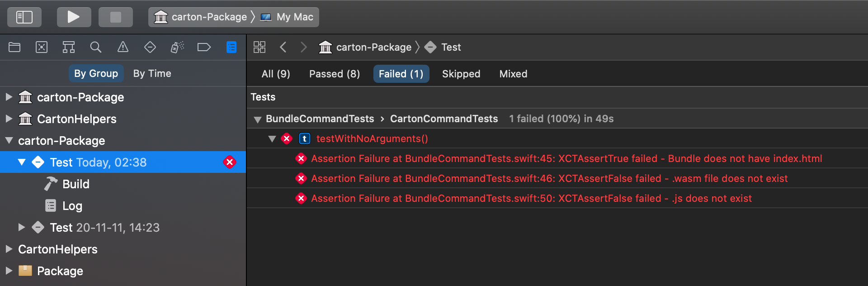This screenshot has height=286, width=868.
Task: Show Passed (8) tests filter
Action: point(335,74)
